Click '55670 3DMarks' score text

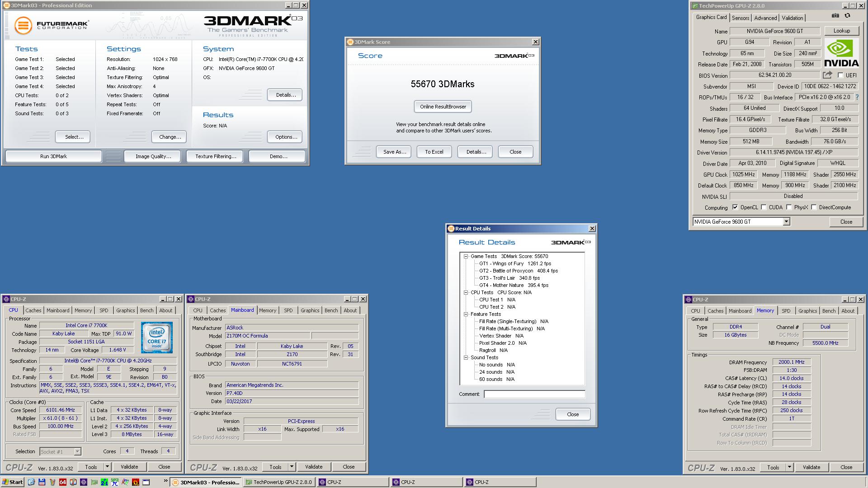(x=443, y=84)
